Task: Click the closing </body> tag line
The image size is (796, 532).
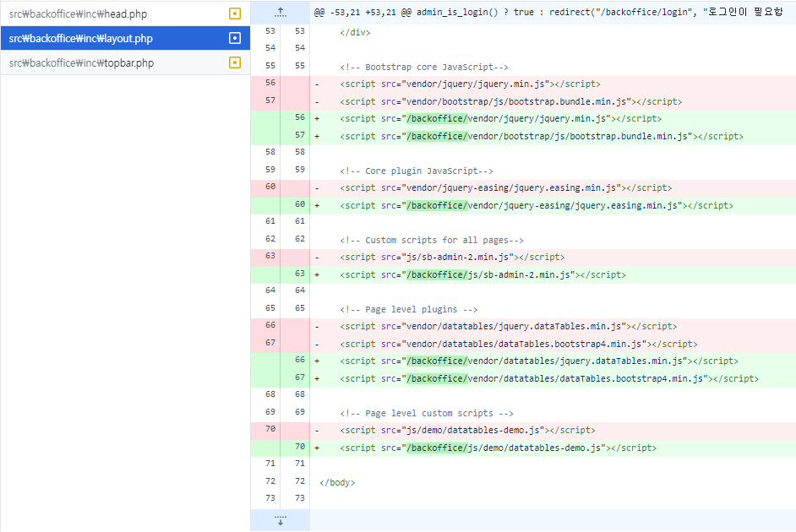Action: pos(337,482)
